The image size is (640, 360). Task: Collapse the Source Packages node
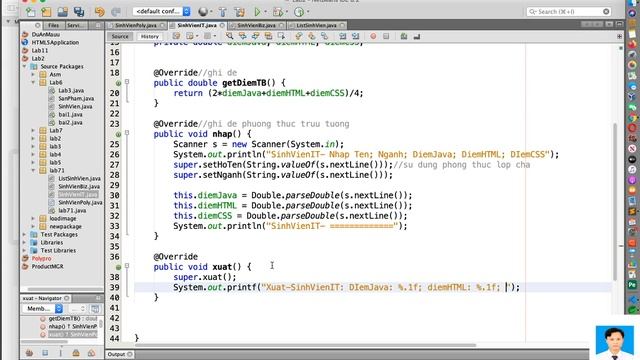point(24,66)
